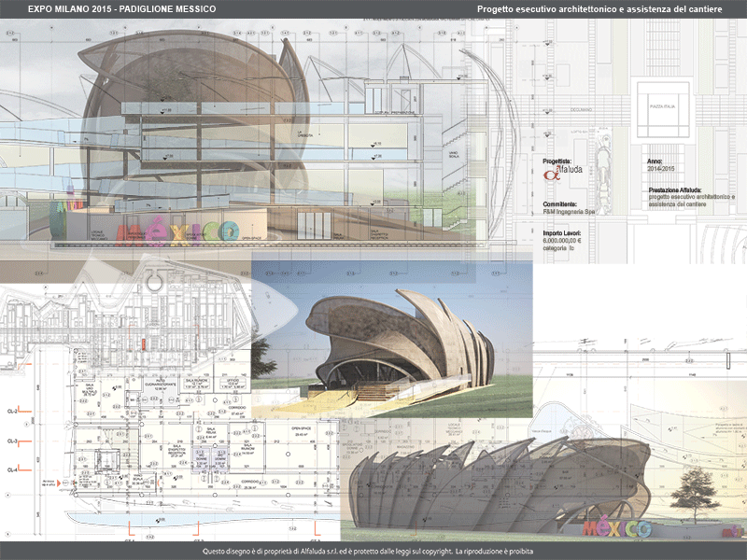
Task: Click the 'EXPO MILANO 2015 - PADIGLIONE MESSICO' title
Action: coord(121,9)
